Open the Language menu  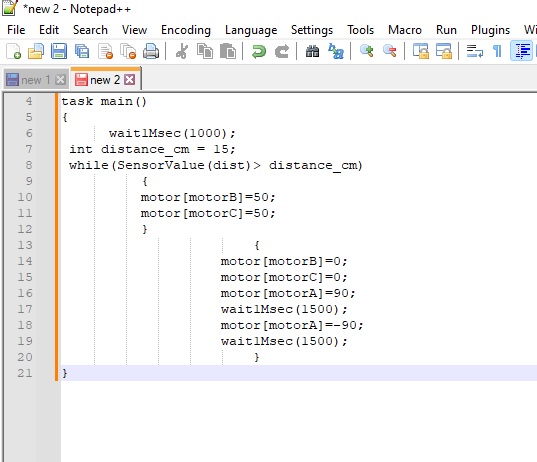click(x=251, y=30)
